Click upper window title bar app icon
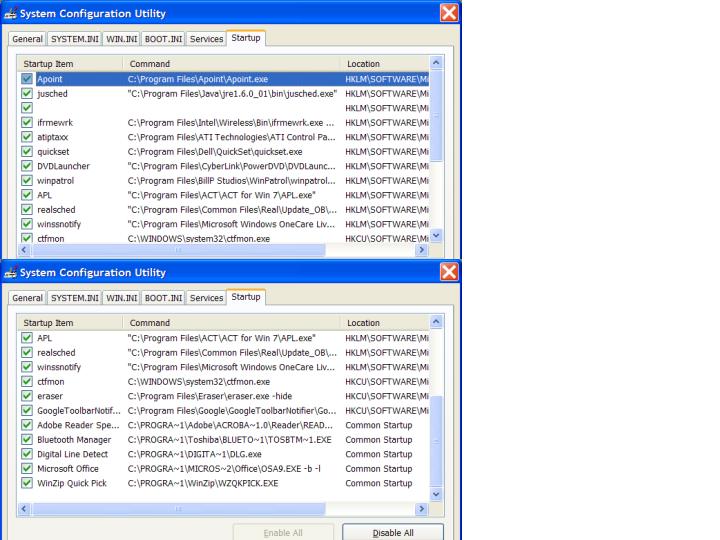720x540 pixels. (11, 14)
